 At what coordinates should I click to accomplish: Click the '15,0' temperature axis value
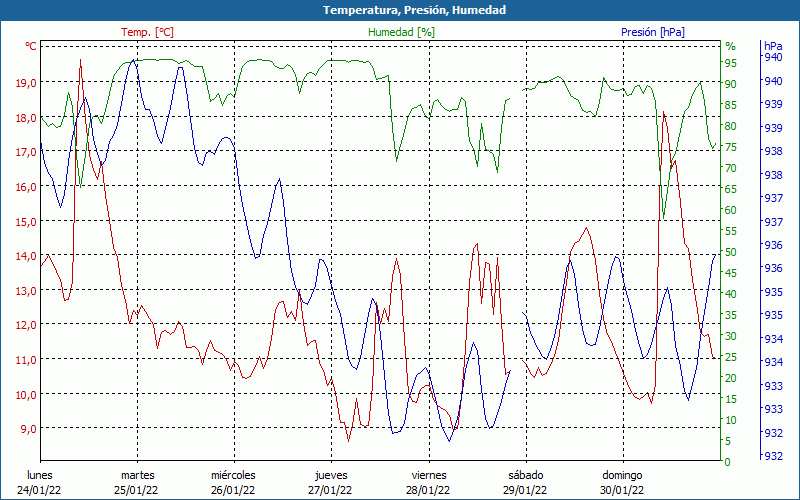pyautogui.click(x=27, y=221)
